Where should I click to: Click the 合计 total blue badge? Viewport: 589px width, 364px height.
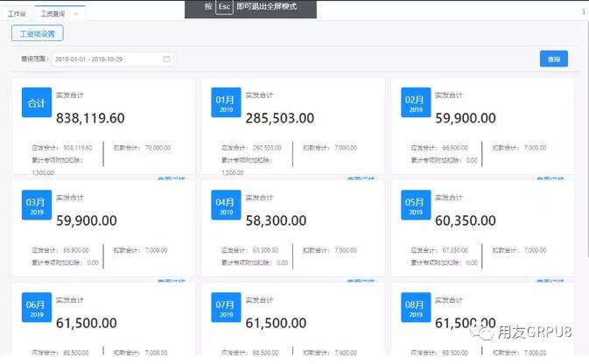[37, 102]
